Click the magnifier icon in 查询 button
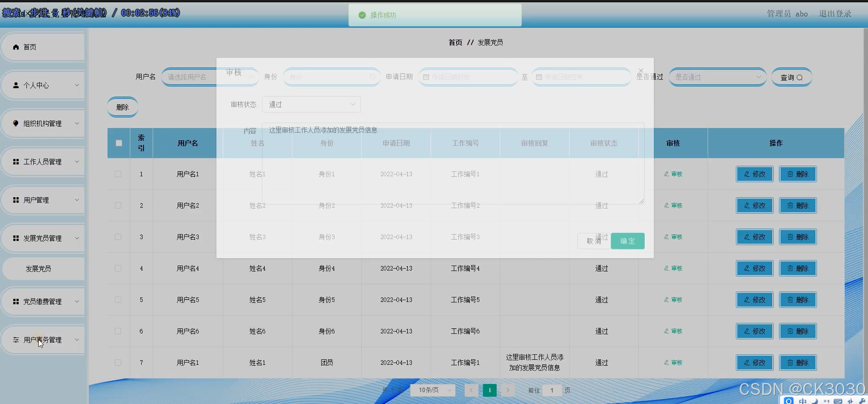Viewport: 868px width, 404px height. (800, 77)
